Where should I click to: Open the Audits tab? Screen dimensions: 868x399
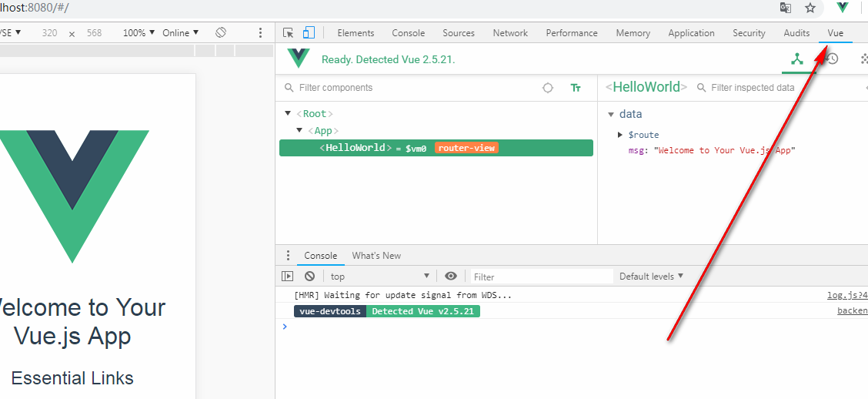pos(796,33)
